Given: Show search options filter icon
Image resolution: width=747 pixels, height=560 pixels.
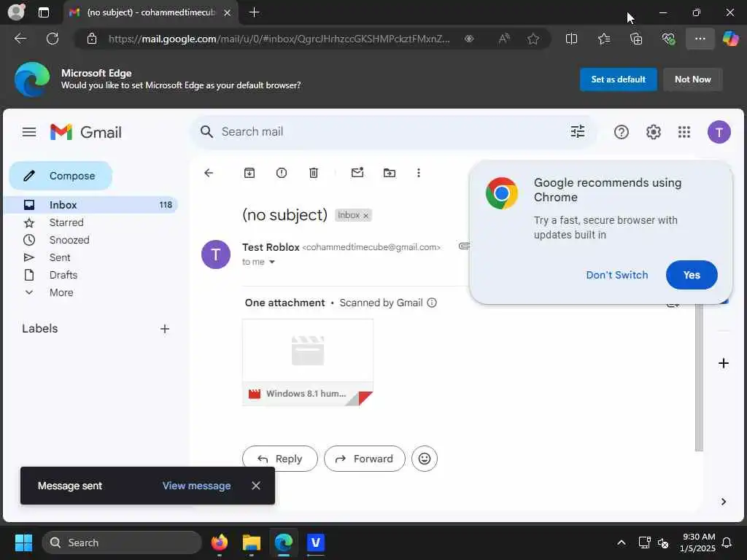Looking at the screenshot, I should (578, 131).
